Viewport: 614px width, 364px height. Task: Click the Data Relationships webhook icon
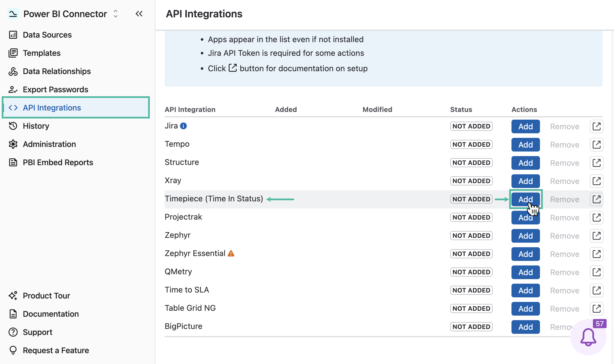pyautogui.click(x=13, y=71)
